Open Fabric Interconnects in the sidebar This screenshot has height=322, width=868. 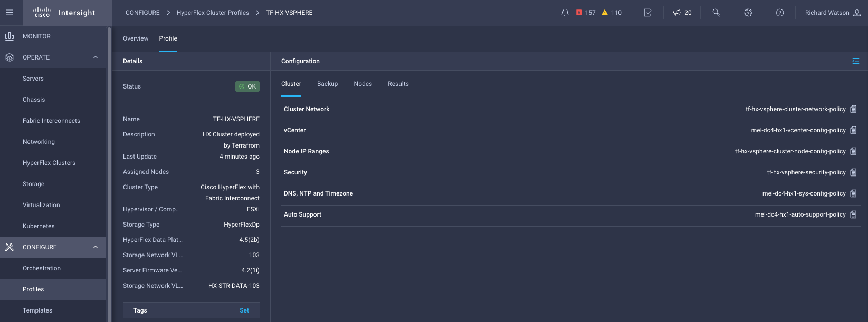click(x=53, y=121)
